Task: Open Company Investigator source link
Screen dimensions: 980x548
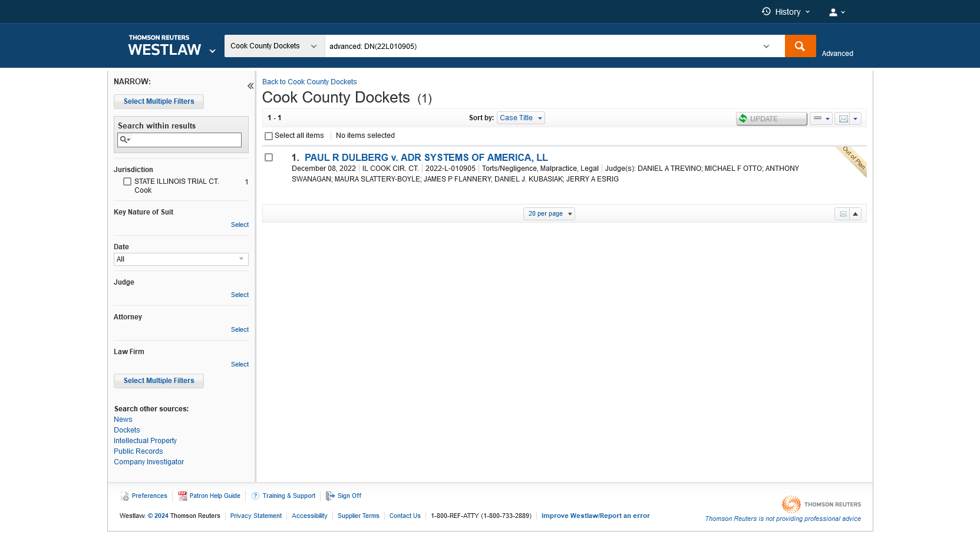Action: pos(149,462)
